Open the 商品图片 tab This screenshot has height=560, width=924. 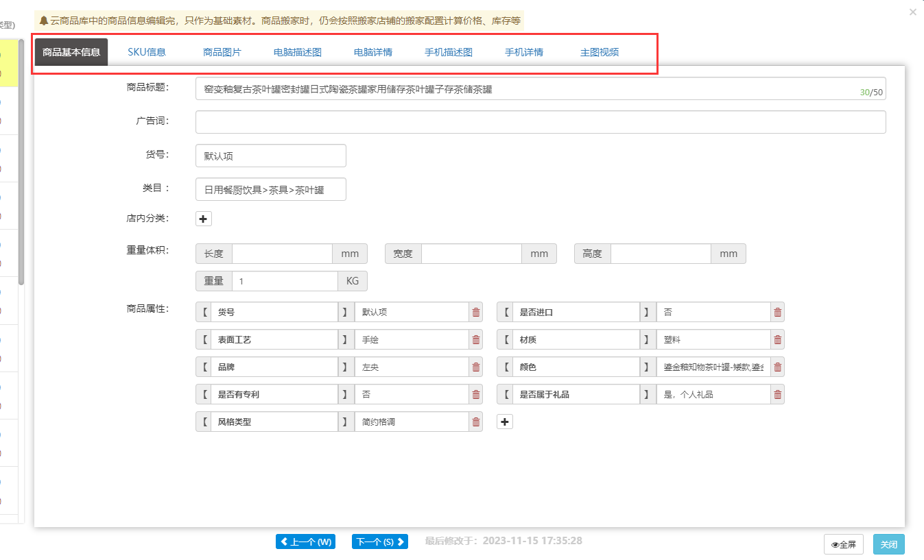click(x=222, y=52)
